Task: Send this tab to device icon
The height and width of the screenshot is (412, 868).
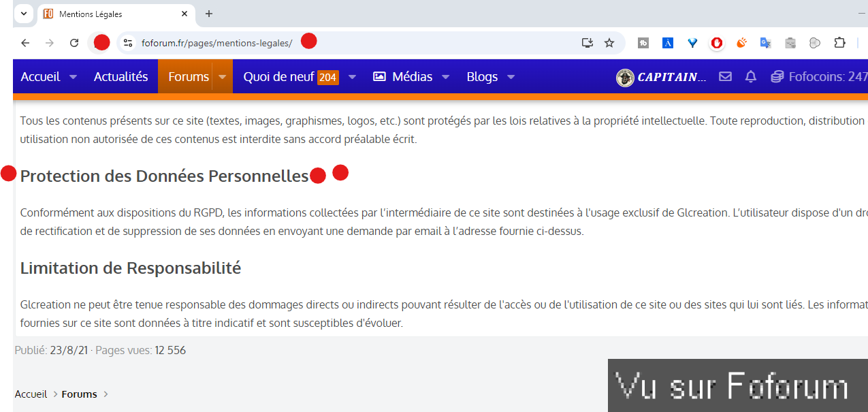Action: [x=587, y=42]
